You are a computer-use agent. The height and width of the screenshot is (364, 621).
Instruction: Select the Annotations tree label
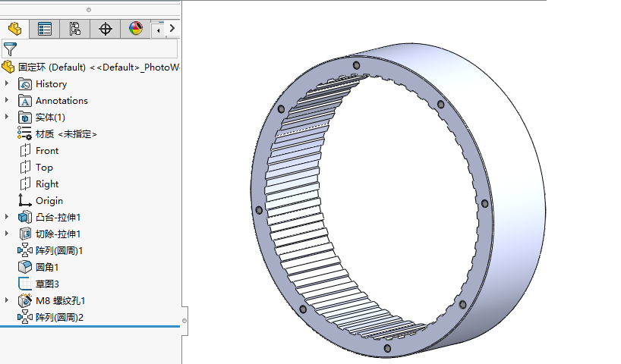coord(61,101)
